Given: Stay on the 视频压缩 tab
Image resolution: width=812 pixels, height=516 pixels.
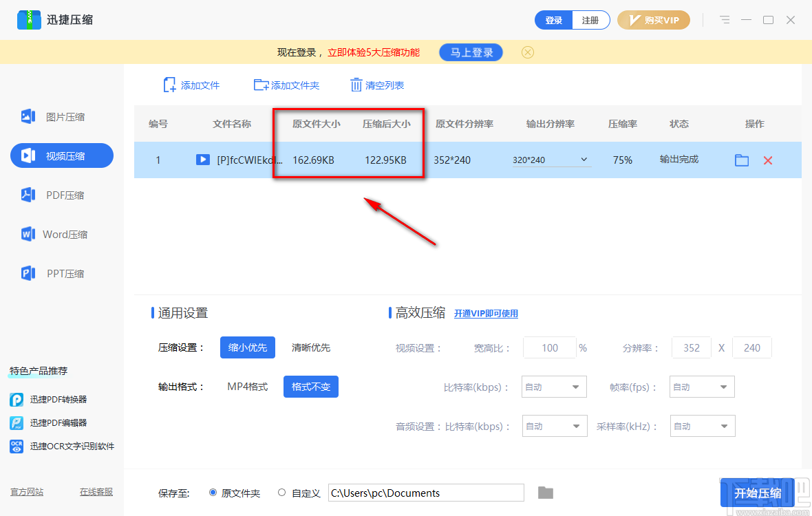Looking at the screenshot, I should pyautogui.click(x=61, y=155).
